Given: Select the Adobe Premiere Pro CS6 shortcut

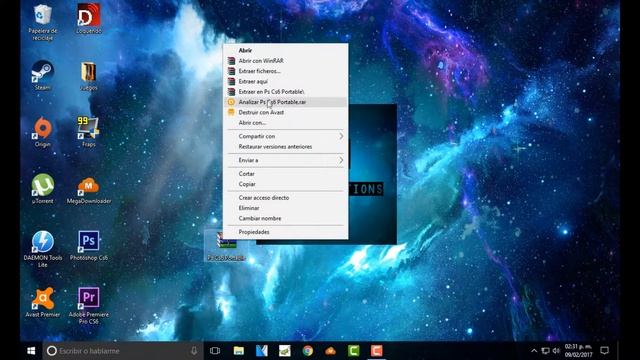Looking at the screenshot, I should tap(89, 306).
